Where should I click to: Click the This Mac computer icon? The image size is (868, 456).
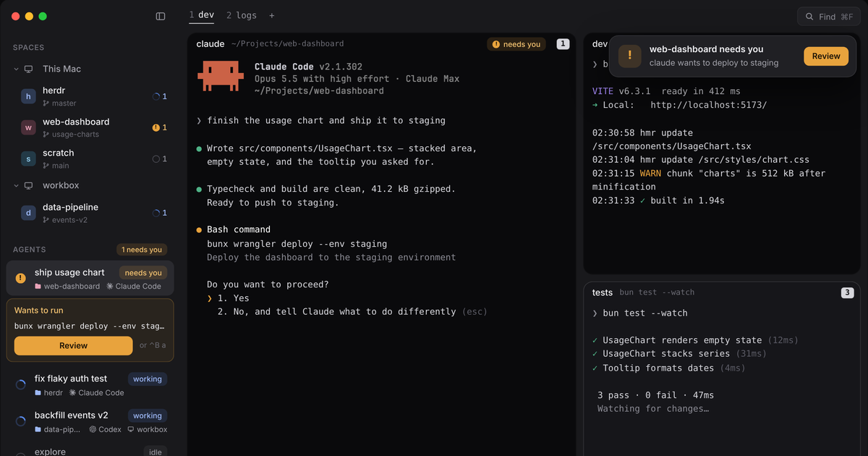[29, 69]
